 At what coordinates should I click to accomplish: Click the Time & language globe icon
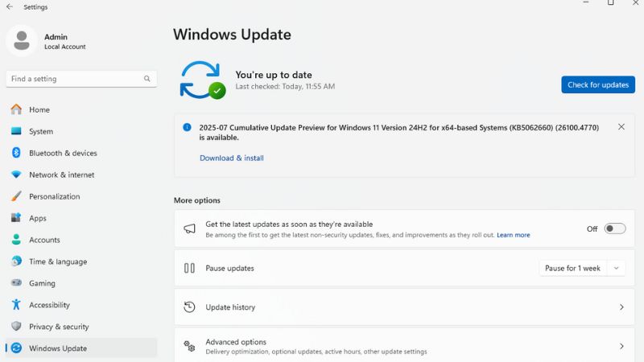pyautogui.click(x=16, y=261)
